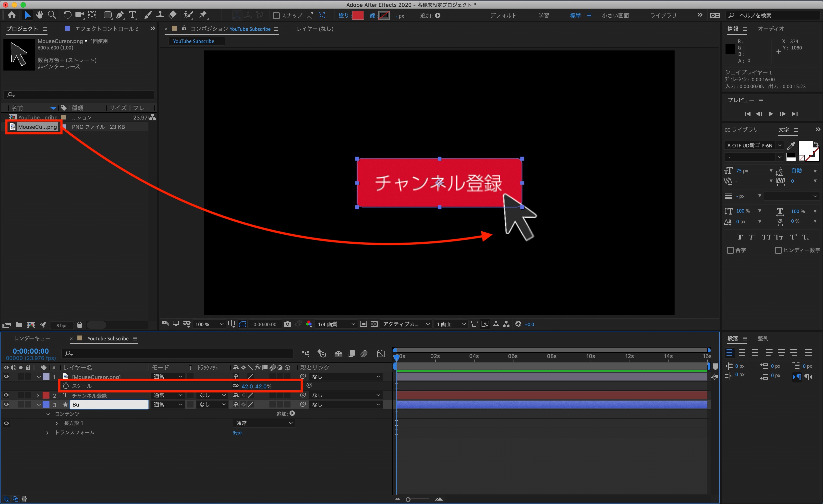Select the Pen tool
Screen dimensions: 823x504
120,15
